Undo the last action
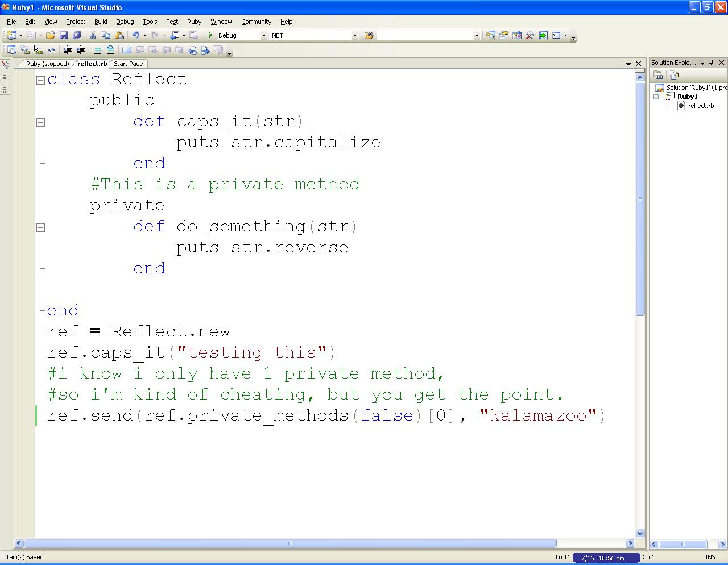 click(135, 35)
